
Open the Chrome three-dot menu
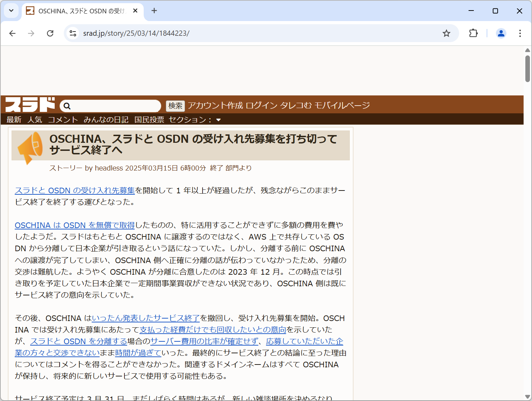tap(520, 33)
